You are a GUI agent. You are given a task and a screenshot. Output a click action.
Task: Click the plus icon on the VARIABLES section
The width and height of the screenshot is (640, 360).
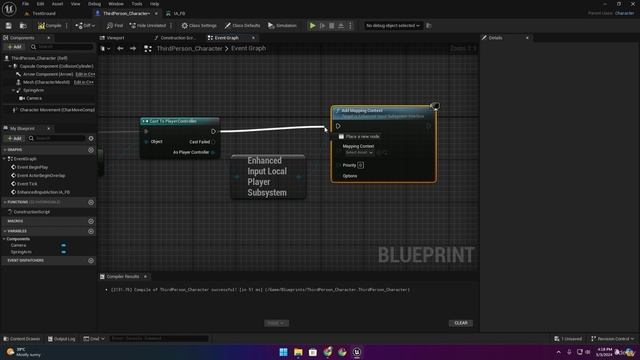coord(91,231)
